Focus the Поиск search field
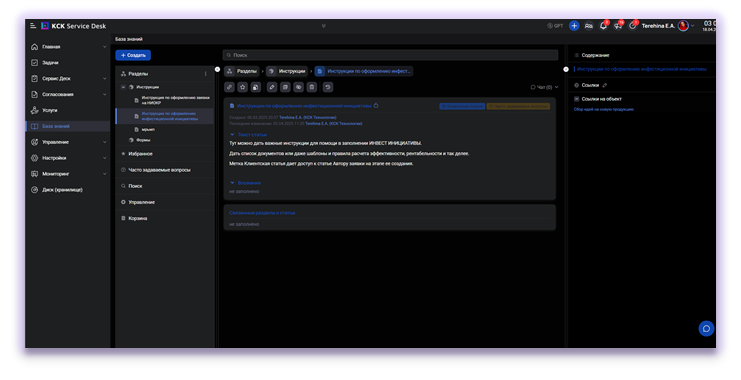741x380 pixels. [x=390, y=55]
